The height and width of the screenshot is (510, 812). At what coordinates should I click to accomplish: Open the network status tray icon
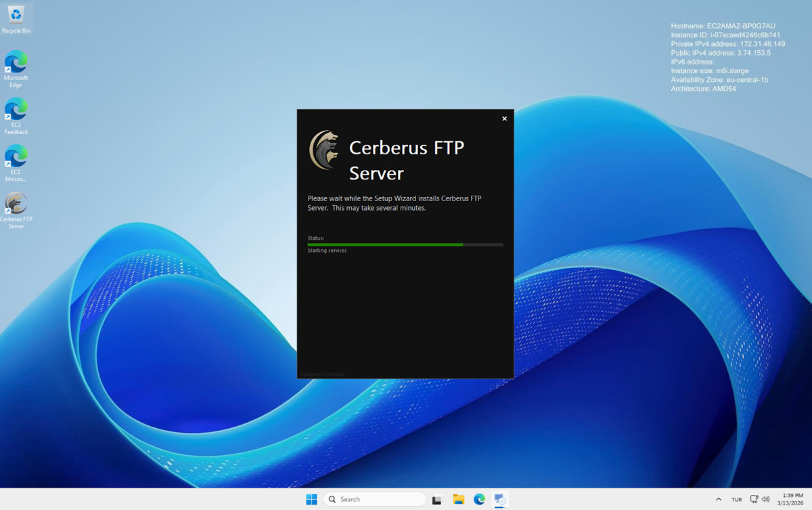point(754,499)
